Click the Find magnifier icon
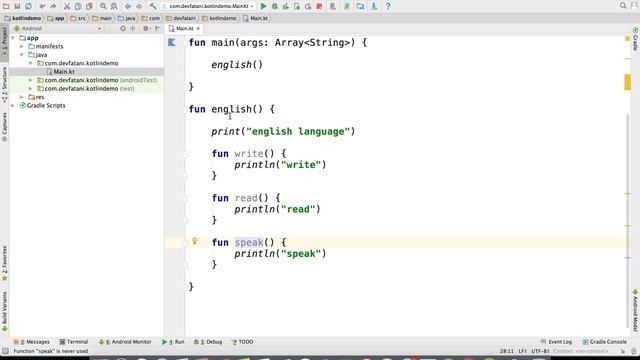The image size is (640, 360). [x=103, y=6]
